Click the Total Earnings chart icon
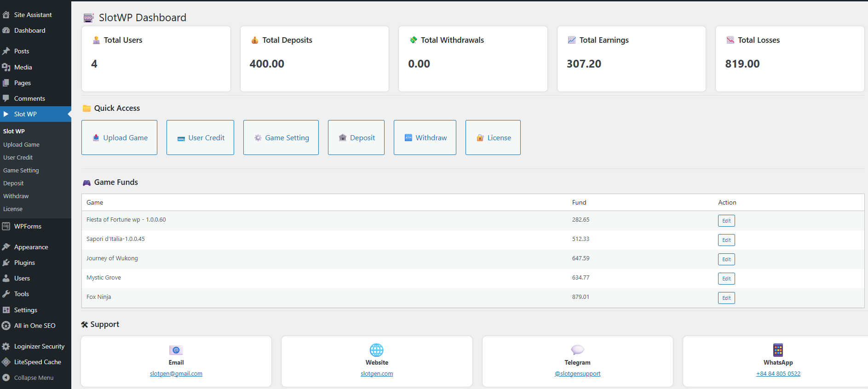The image size is (868, 389). (x=572, y=40)
